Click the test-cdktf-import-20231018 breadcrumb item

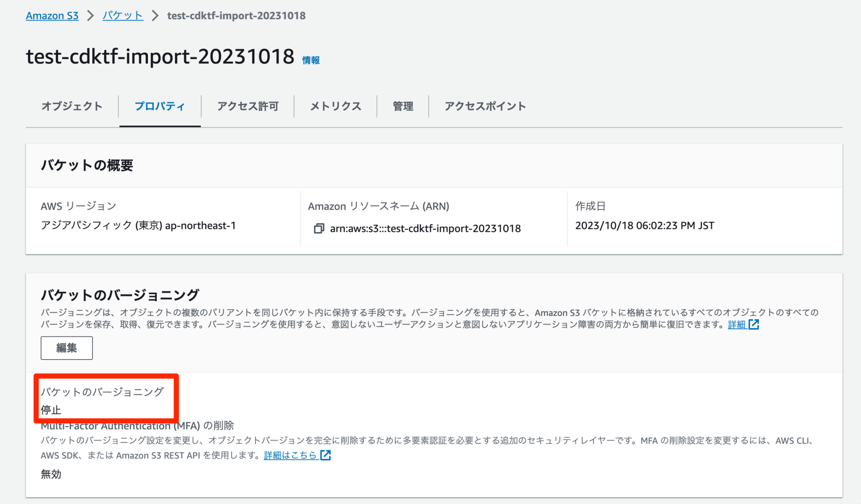[236, 16]
